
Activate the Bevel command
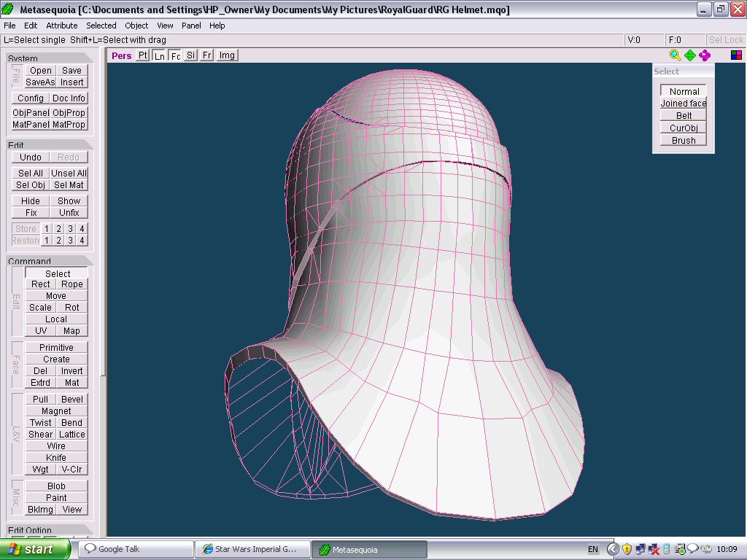(x=72, y=400)
